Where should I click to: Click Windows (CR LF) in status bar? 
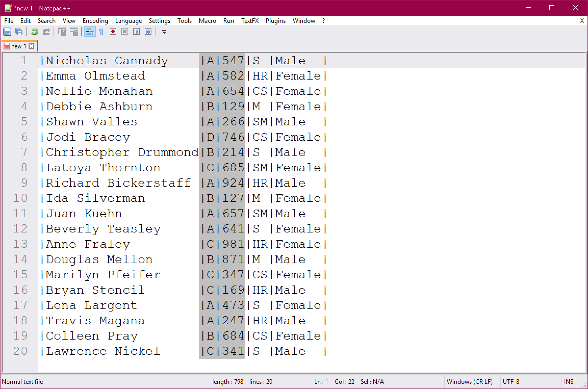469,382
